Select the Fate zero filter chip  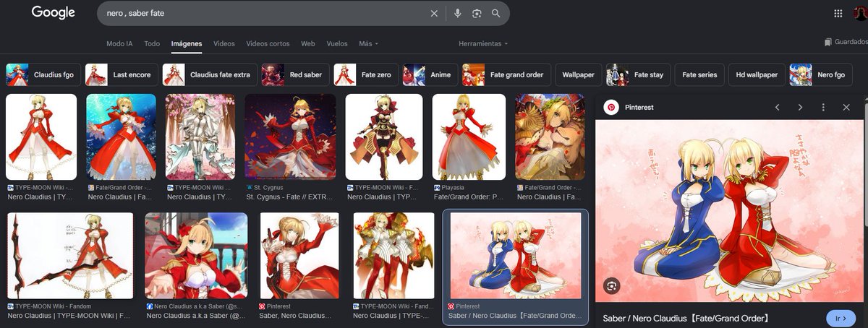coord(365,74)
